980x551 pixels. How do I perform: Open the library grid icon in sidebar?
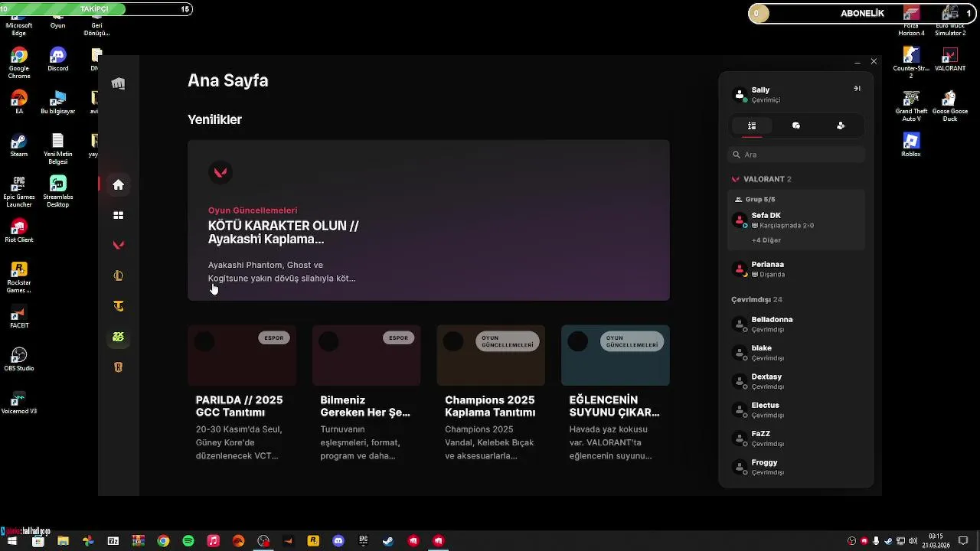[118, 215]
